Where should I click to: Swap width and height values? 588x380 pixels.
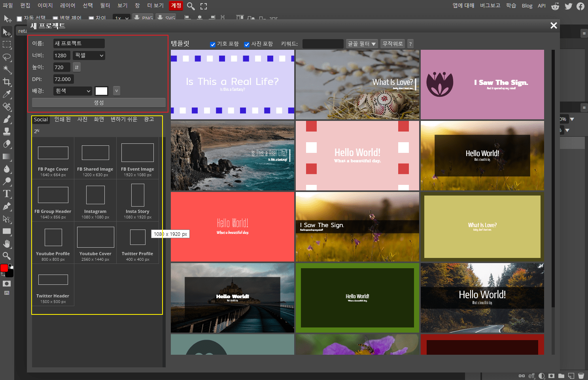(x=77, y=67)
